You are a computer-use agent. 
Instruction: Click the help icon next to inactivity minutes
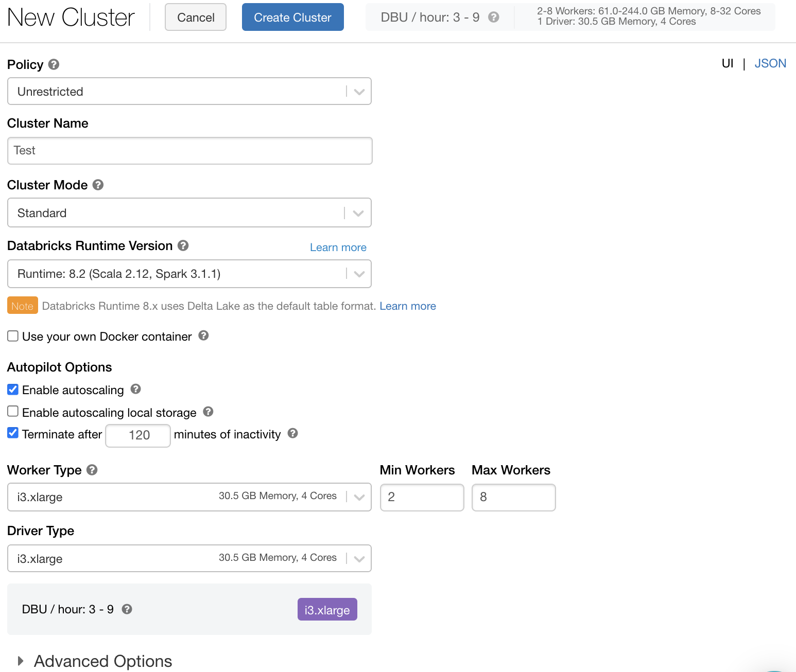coord(292,433)
